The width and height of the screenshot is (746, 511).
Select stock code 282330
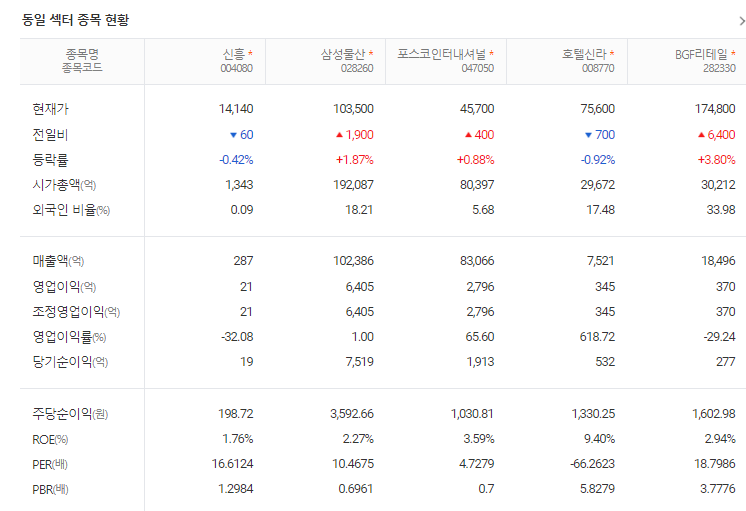tap(719, 69)
